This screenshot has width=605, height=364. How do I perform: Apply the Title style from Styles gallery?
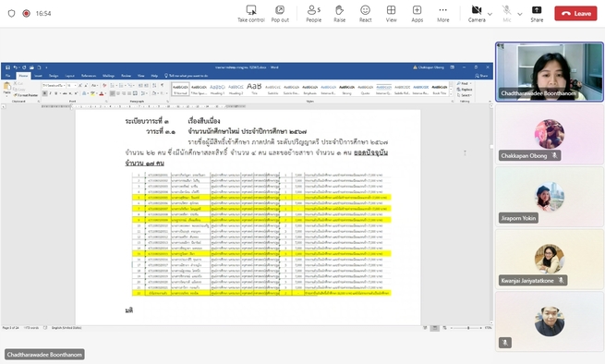254,89
